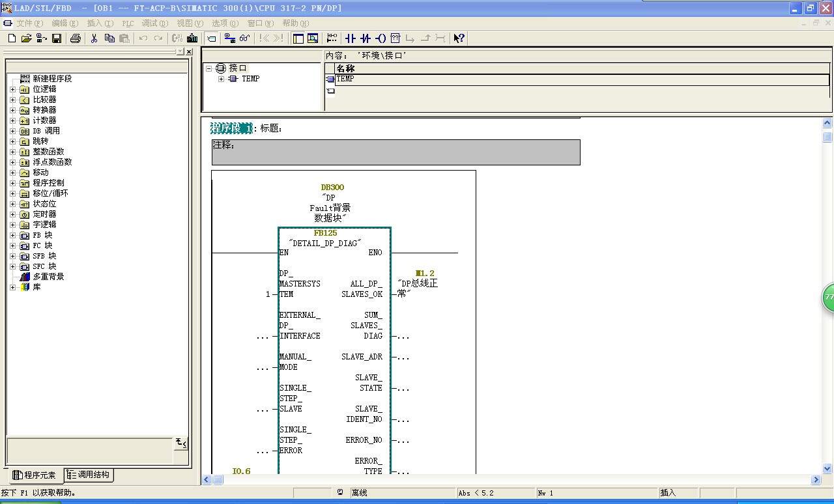Collapse the 接口 interface node

(209, 68)
